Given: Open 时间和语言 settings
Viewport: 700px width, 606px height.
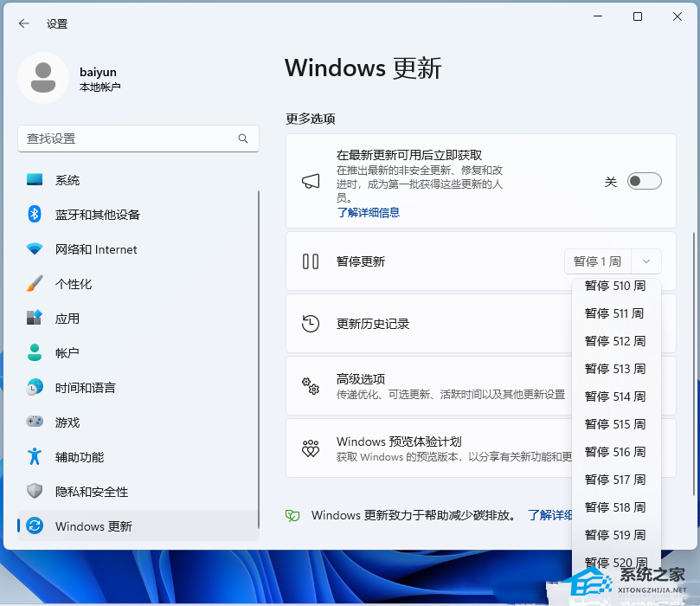Looking at the screenshot, I should pyautogui.click(x=82, y=388).
